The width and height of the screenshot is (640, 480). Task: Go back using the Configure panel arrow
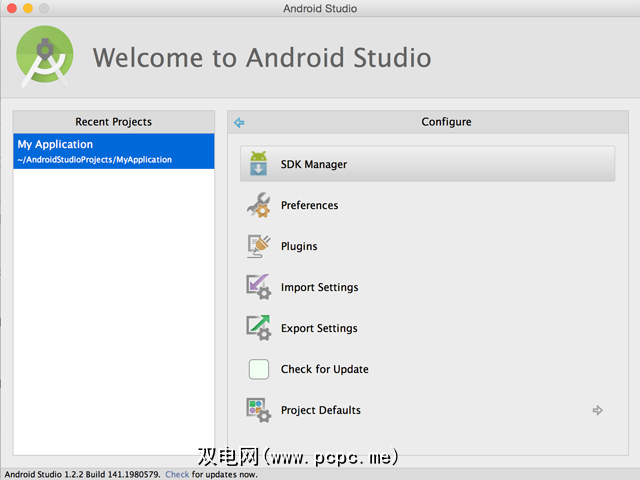(239, 122)
